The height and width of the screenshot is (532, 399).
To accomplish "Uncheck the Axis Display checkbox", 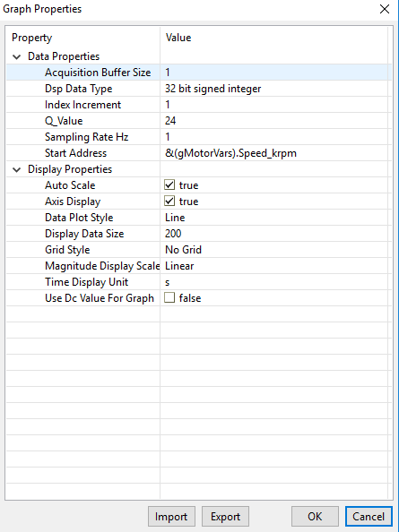I will (169, 202).
